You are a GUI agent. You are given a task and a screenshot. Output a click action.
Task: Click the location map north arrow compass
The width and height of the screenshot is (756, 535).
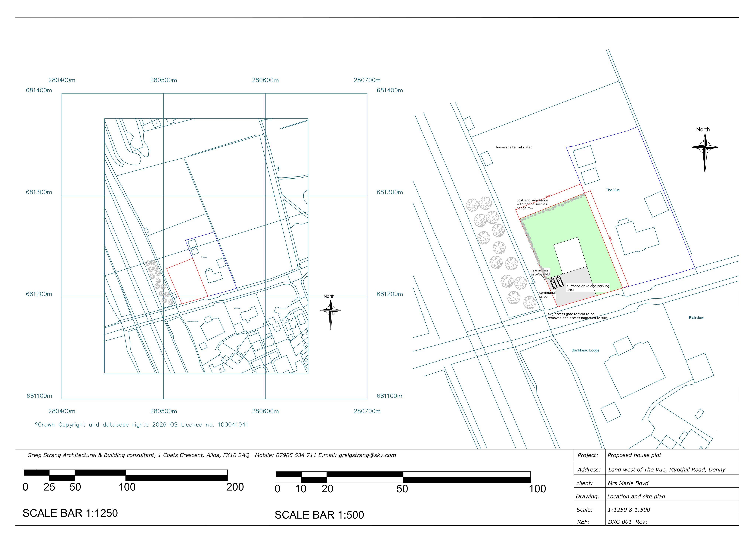tap(331, 315)
